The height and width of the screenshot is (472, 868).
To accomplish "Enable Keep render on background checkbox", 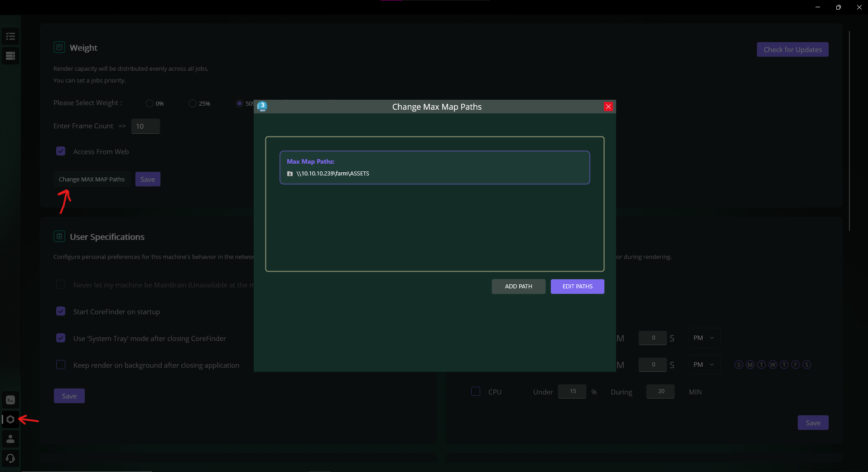I will [x=61, y=365].
